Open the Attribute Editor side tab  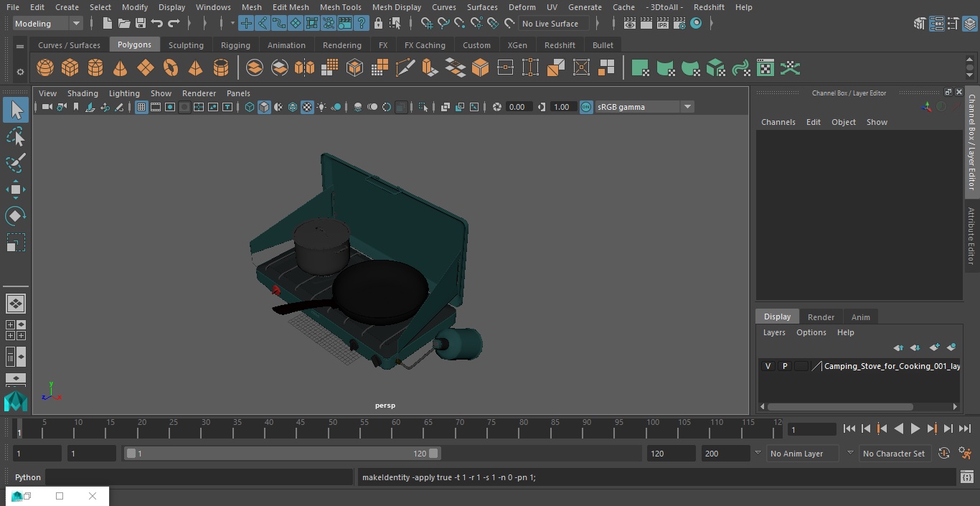click(x=971, y=236)
